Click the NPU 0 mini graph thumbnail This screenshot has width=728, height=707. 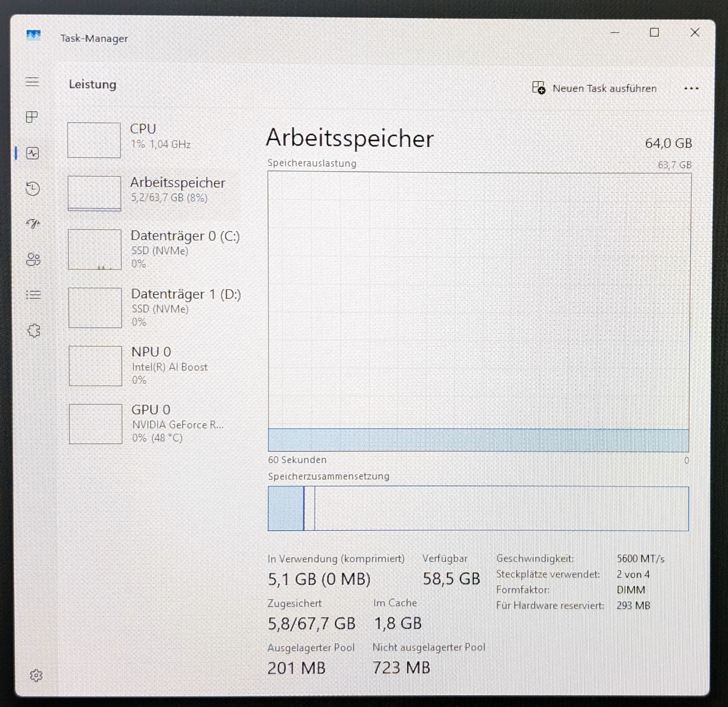click(96, 366)
